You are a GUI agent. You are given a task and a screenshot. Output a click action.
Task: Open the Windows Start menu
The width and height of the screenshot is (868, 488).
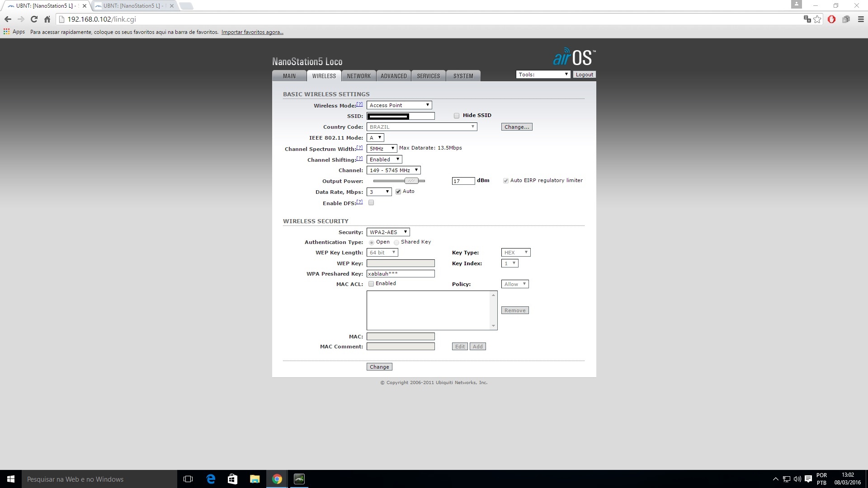pyautogui.click(x=11, y=479)
